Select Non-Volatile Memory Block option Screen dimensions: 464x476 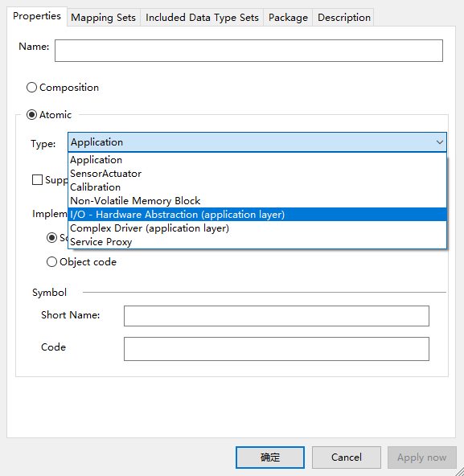[x=257, y=201]
